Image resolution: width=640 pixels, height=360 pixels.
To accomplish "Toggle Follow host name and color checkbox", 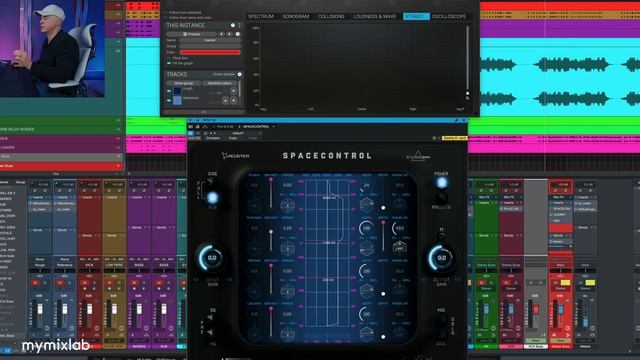I will click(x=166, y=18).
